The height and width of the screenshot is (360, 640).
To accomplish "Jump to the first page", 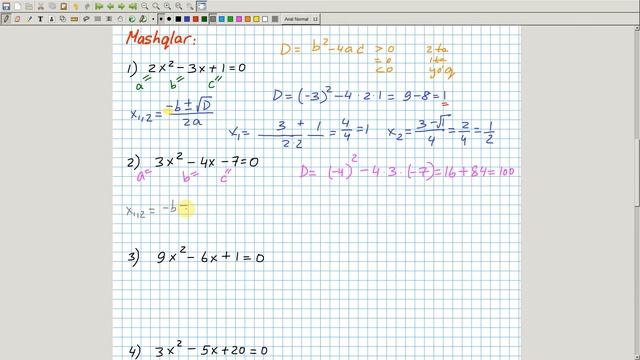I will (x=99, y=7).
